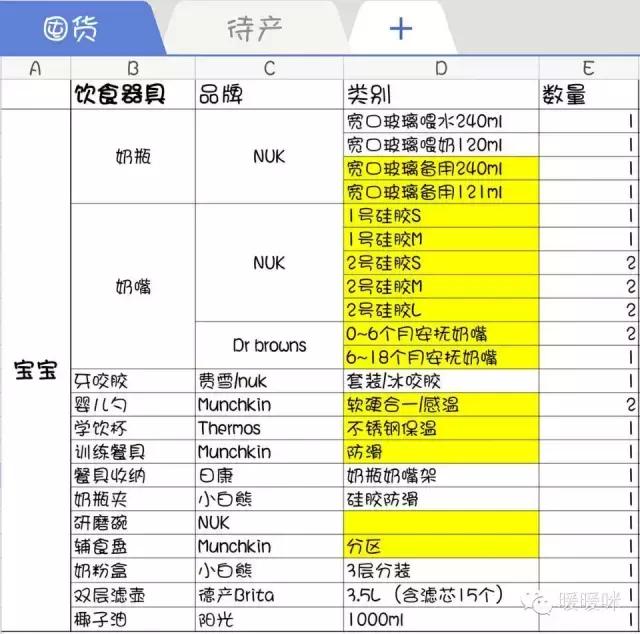Select the merged 奶嘴 cell
640x634 pixels.
click(x=133, y=286)
